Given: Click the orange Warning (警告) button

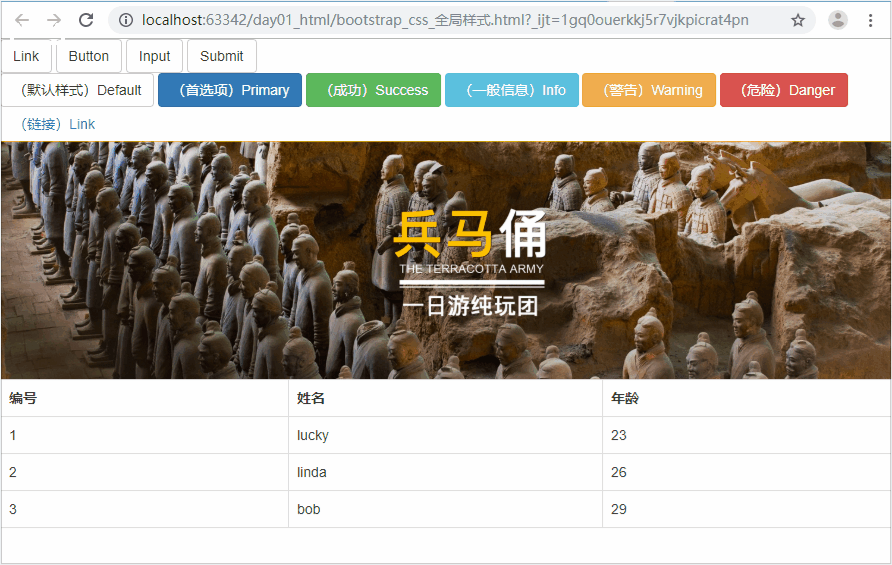Looking at the screenshot, I should (x=649, y=90).
